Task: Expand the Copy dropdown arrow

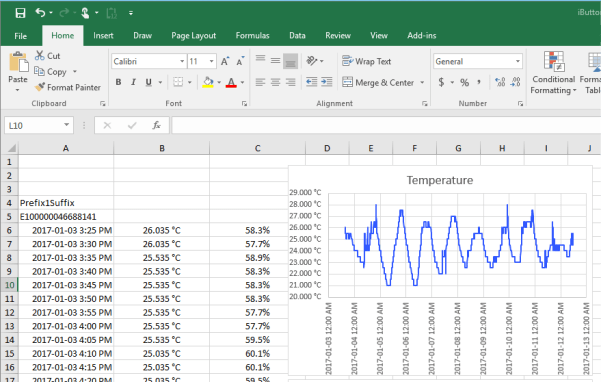Action: (x=75, y=72)
